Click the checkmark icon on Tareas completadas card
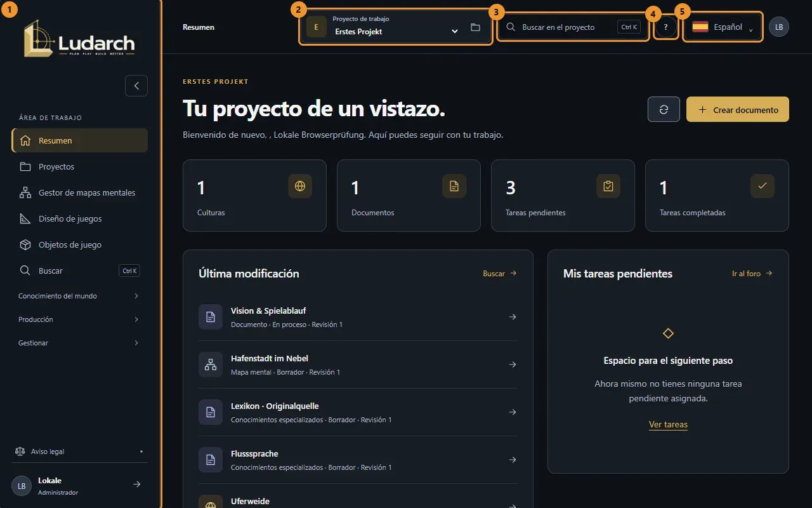The width and height of the screenshot is (812, 508). [763, 186]
